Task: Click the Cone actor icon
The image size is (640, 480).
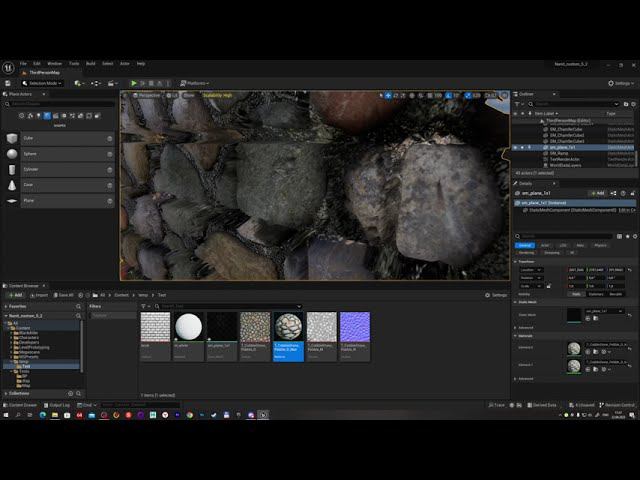Action: pyautogui.click(x=12, y=185)
